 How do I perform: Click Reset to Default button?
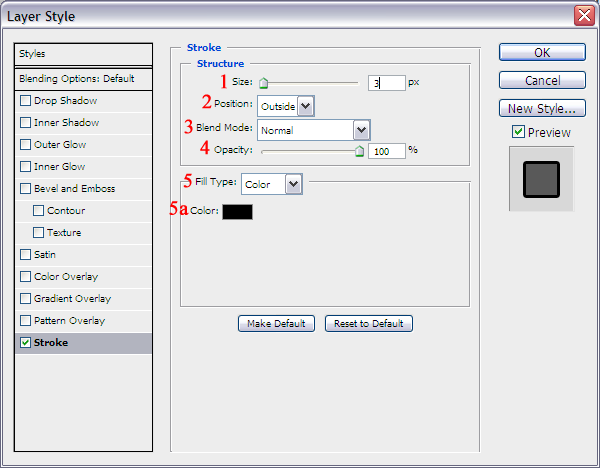pyautogui.click(x=369, y=324)
